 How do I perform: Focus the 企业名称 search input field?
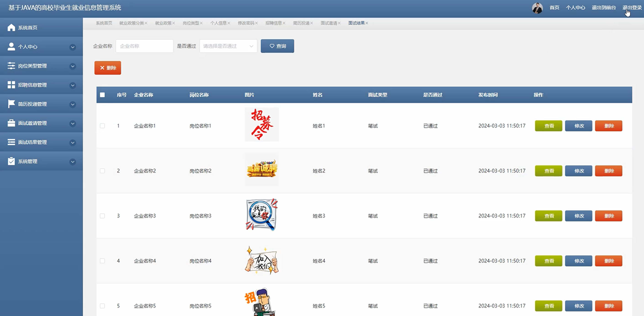pyautogui.click(x=144, y=46)
